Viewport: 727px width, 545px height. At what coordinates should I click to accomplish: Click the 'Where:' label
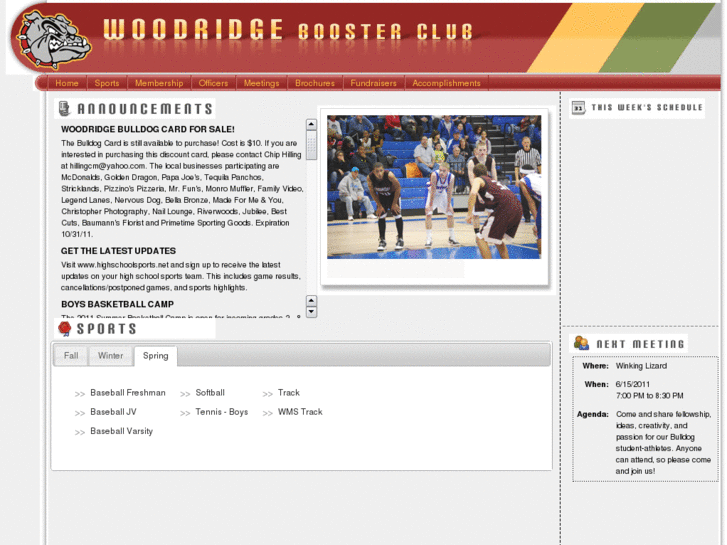595,366
